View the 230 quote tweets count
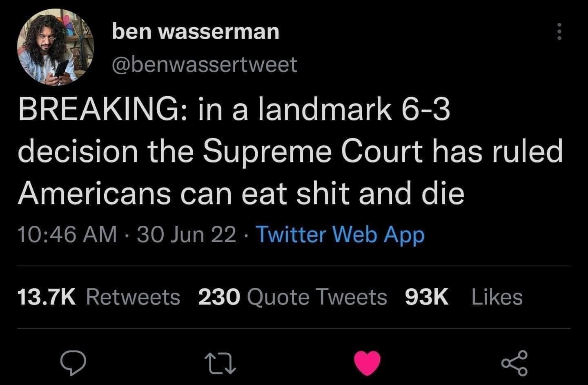 click(218, 297)
